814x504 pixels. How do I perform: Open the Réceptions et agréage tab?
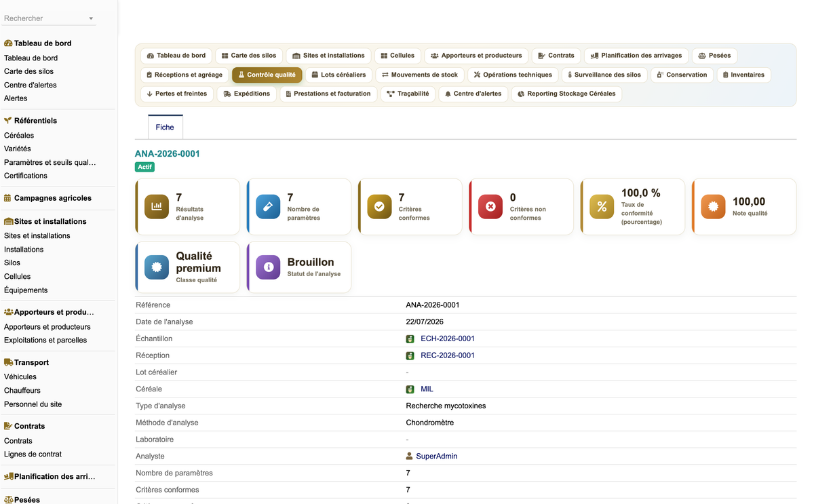pyautogui.click(x=185, y=75)
